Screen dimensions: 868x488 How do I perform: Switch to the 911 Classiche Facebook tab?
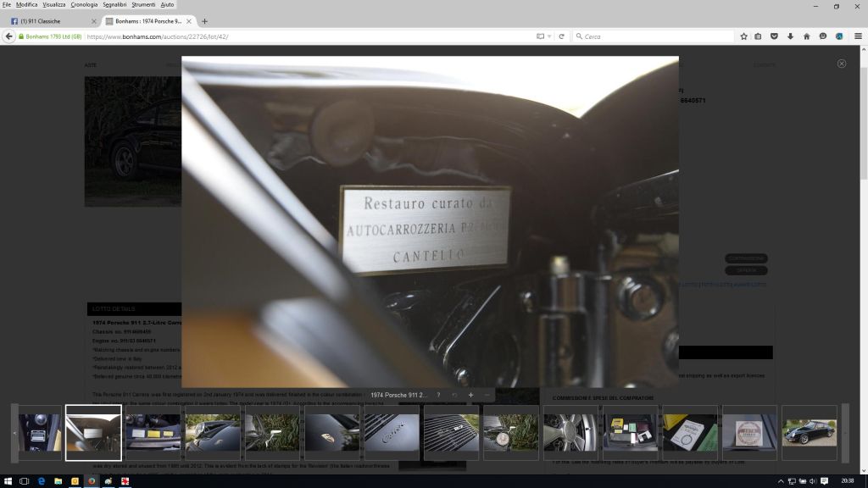tap(52, 21)
